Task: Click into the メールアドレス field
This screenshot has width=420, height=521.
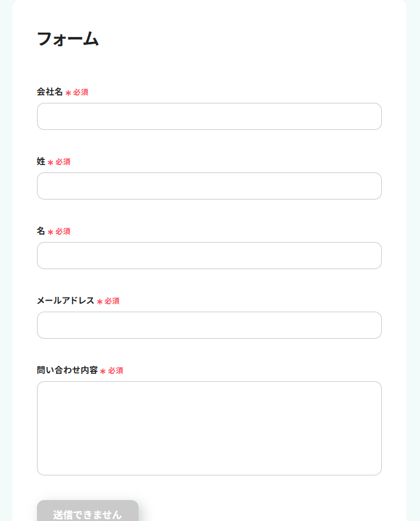Action: click(209, 325)
